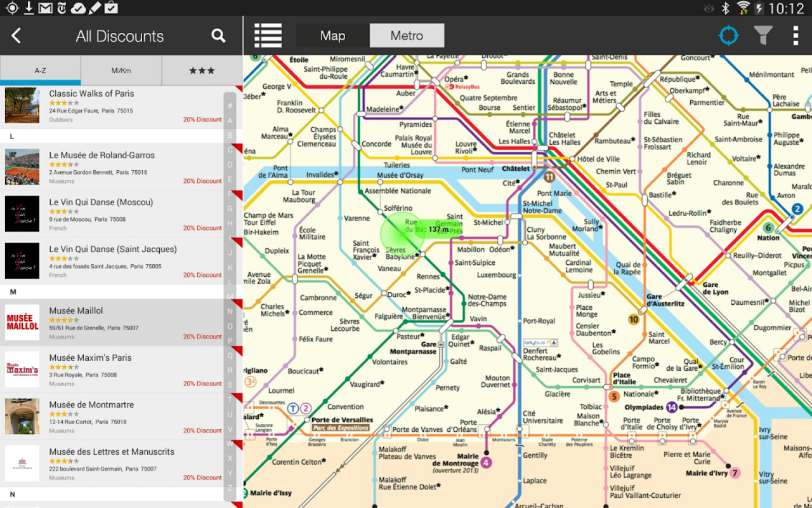Select the Metro tab
This screenshot has width=812, height=508.
[407, 36]
